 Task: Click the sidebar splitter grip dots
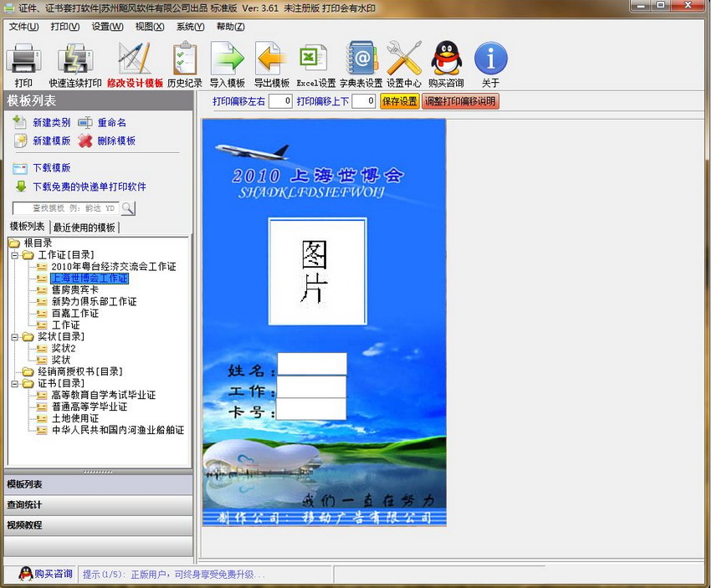click(98, 473)
